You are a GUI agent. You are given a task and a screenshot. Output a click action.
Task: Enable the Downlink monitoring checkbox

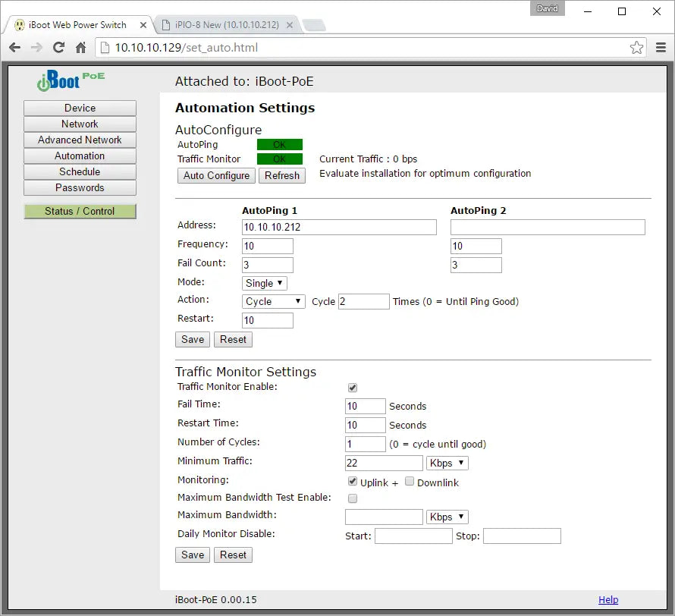(410, 481)
